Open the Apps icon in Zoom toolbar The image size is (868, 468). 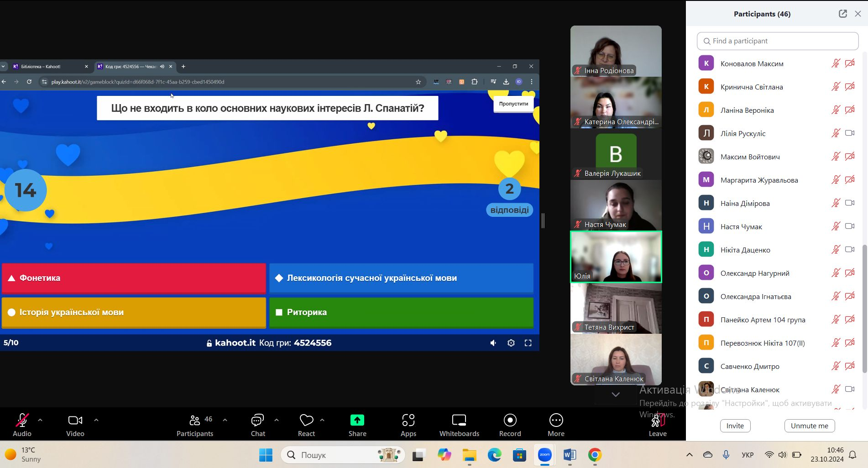click(408, 420)
